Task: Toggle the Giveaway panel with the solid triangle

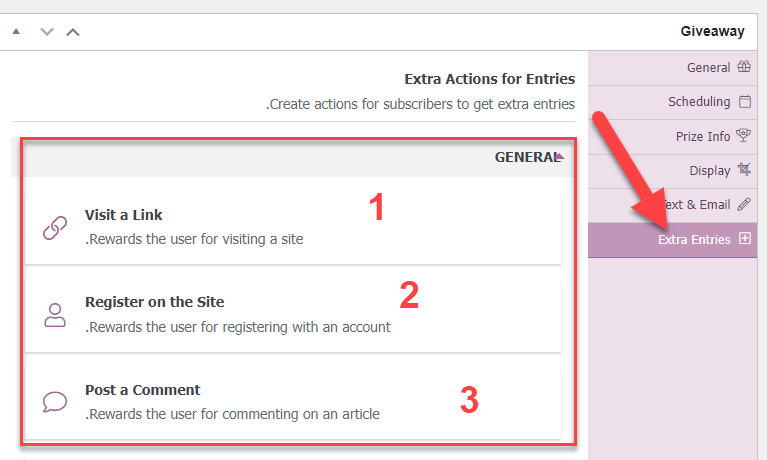Action: tap(16, 31)
